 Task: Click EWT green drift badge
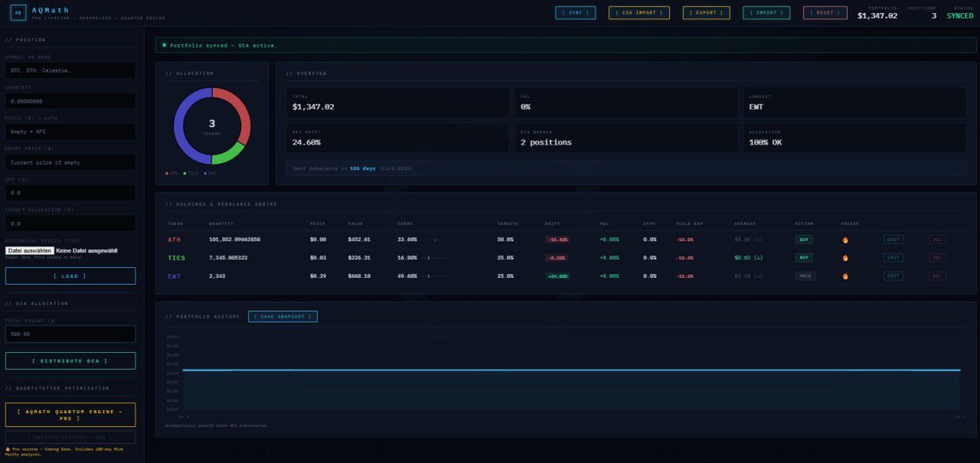[558, 276]
